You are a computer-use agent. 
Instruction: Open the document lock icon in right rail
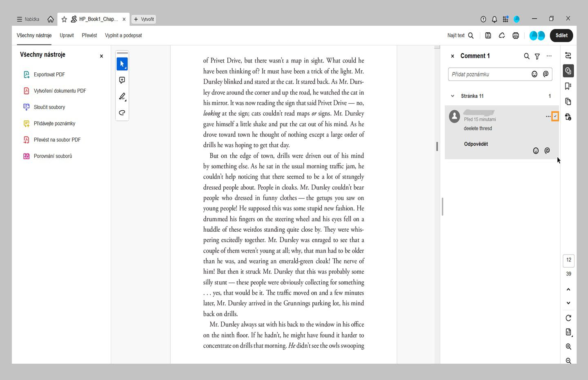point(568,117)
